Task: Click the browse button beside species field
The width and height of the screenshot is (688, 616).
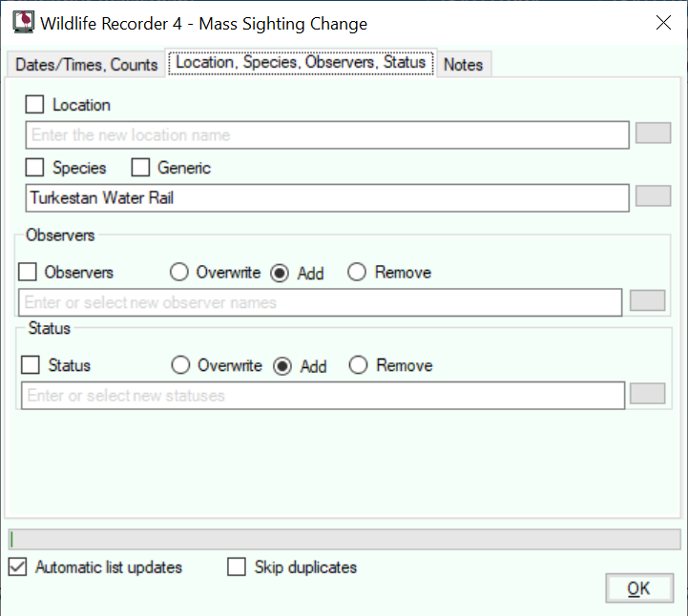Action: coord(653,195)
